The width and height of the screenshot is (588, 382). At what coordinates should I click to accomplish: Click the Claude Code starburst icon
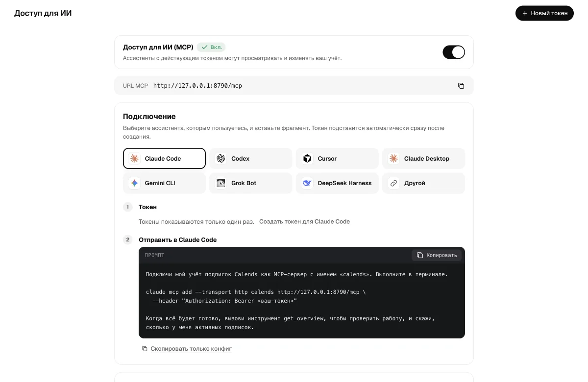click(x=134, y=159)
